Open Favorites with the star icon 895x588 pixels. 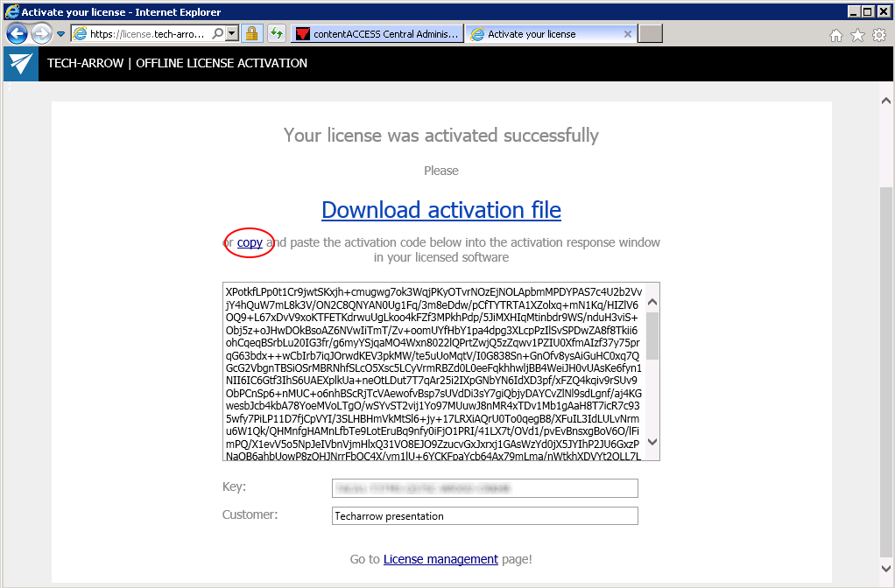856,33
